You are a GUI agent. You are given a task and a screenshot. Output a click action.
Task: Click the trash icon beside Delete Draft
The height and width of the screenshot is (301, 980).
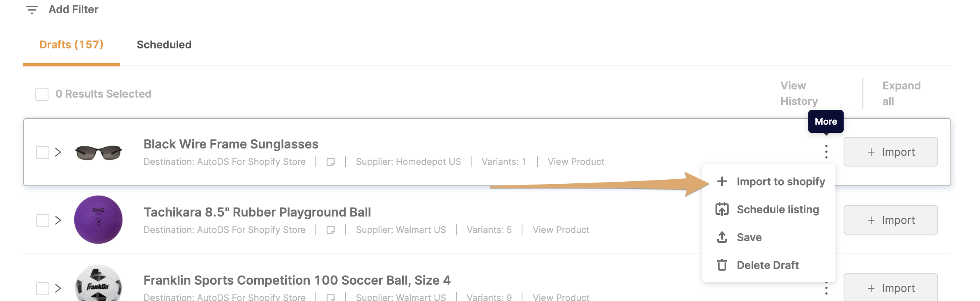click(722, 265)
